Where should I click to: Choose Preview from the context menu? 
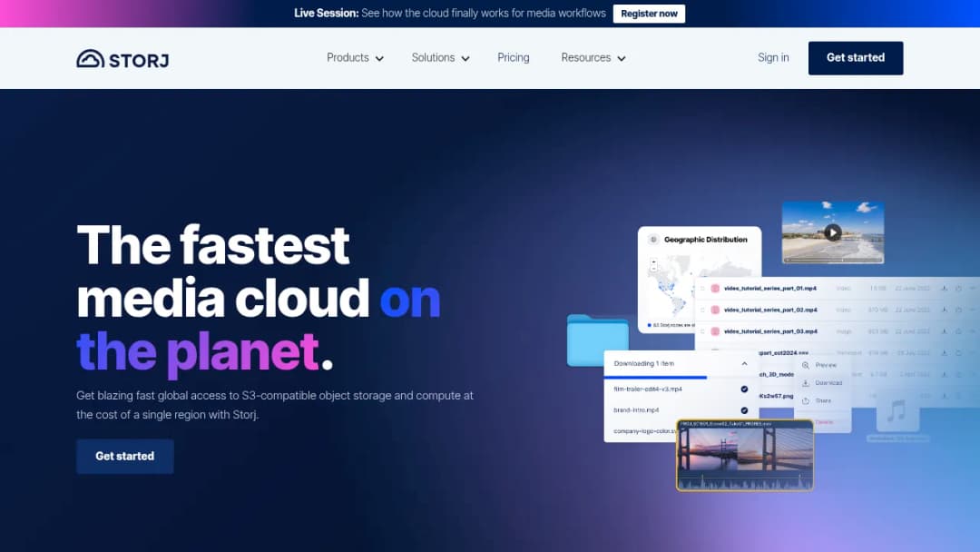point(826,365)
